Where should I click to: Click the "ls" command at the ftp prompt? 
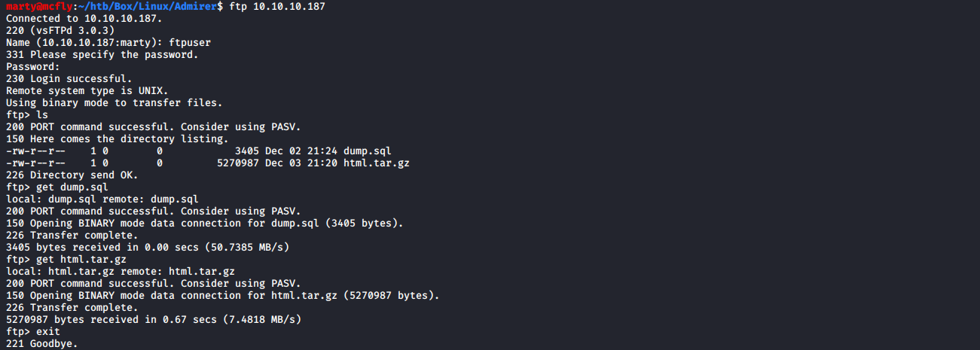tap(42, 114)
